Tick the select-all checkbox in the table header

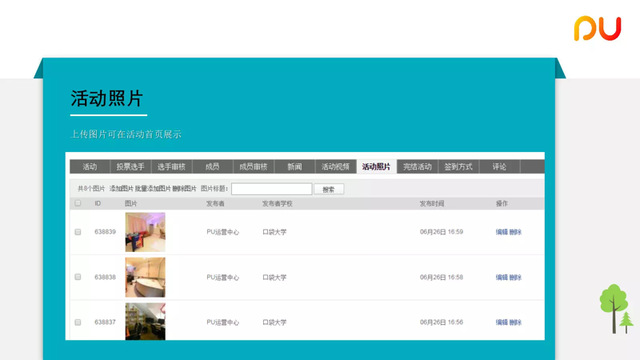click(x=78, y=203)
